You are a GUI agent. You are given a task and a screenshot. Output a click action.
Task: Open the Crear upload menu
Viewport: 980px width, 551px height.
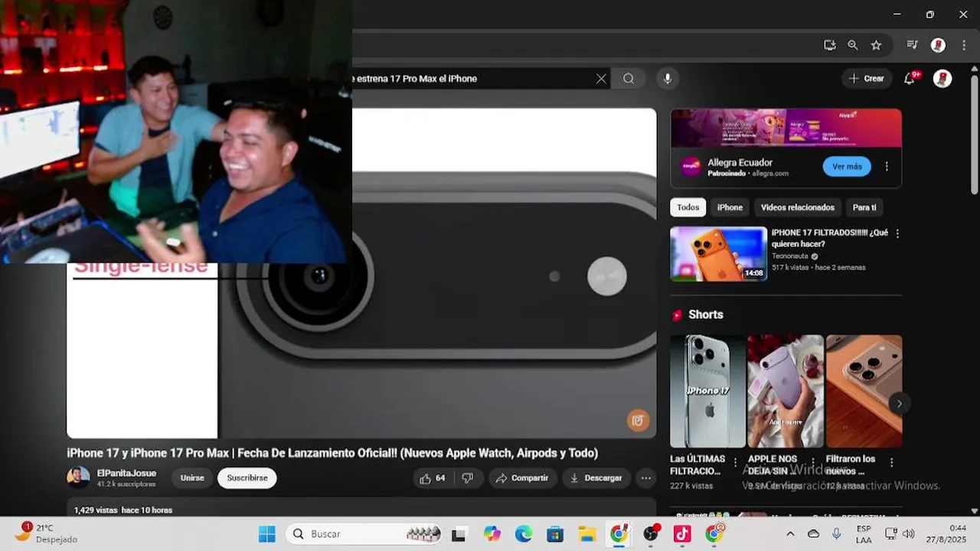point(866,78)
